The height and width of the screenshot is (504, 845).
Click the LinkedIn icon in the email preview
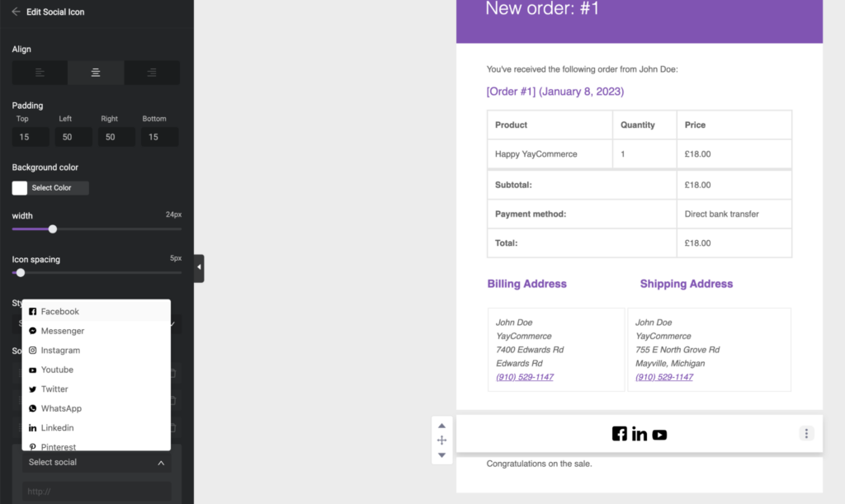pyautogui.click(x=640, y=434)
